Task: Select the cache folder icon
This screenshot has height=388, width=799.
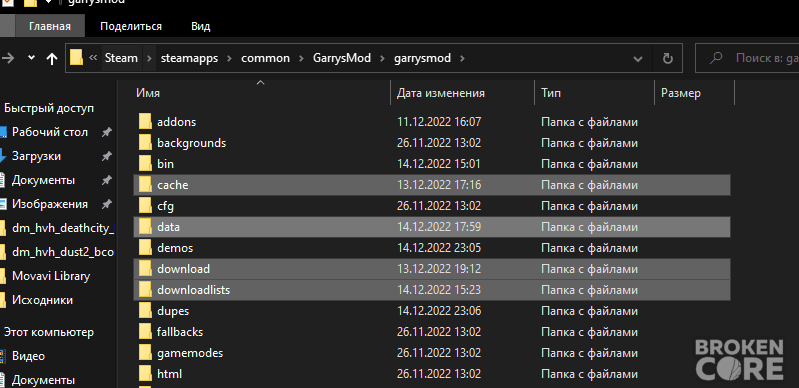Action: click(x=146, y=185)
